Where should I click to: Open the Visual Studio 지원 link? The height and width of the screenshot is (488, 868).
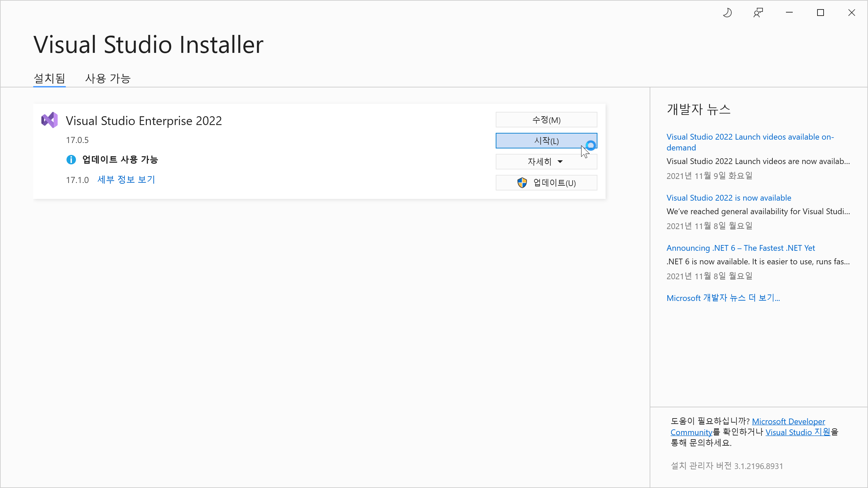(797, 432)
